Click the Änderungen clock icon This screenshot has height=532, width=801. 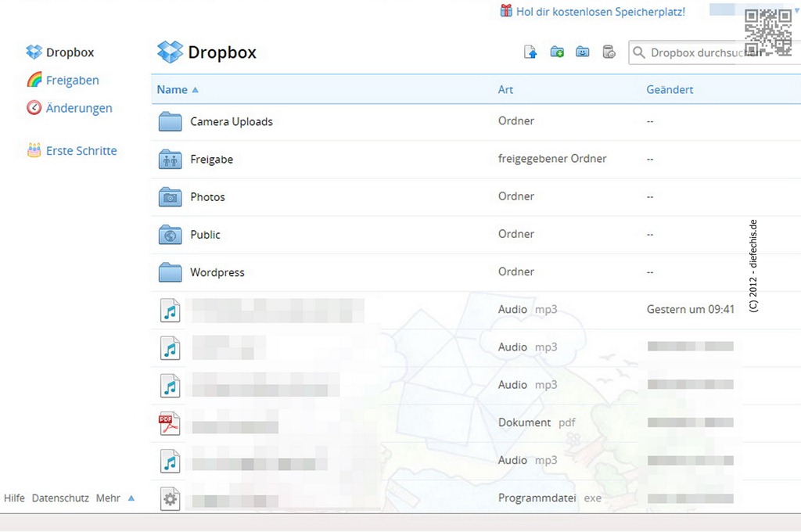tap(34, 107)
